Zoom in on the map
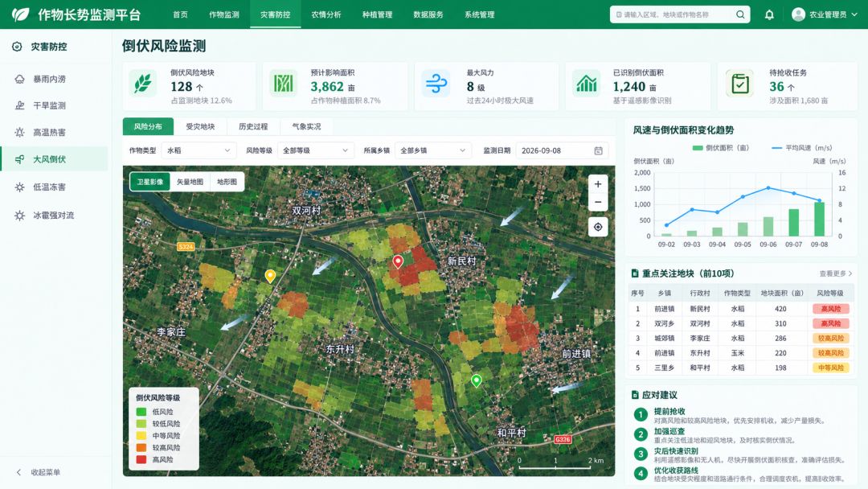This screenshot has height=489, width=868. 598,184
